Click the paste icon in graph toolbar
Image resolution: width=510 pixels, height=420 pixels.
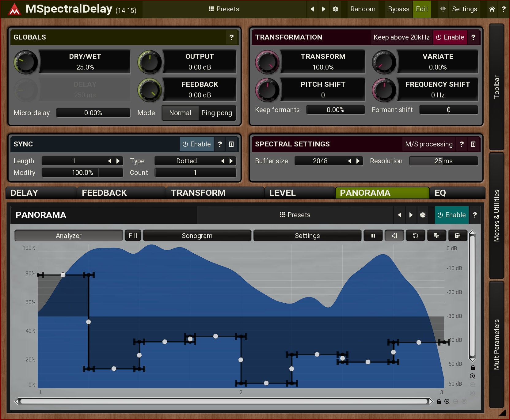(x=458, y=236)
